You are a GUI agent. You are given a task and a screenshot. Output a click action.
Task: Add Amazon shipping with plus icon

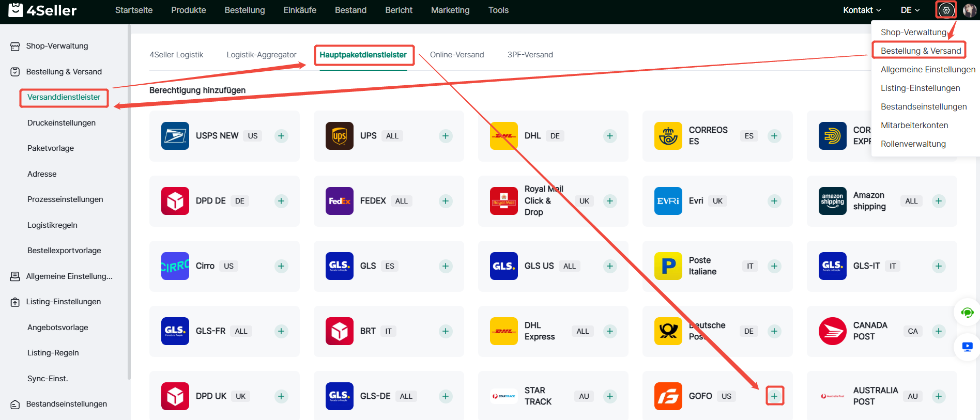[x=939, y=201]
